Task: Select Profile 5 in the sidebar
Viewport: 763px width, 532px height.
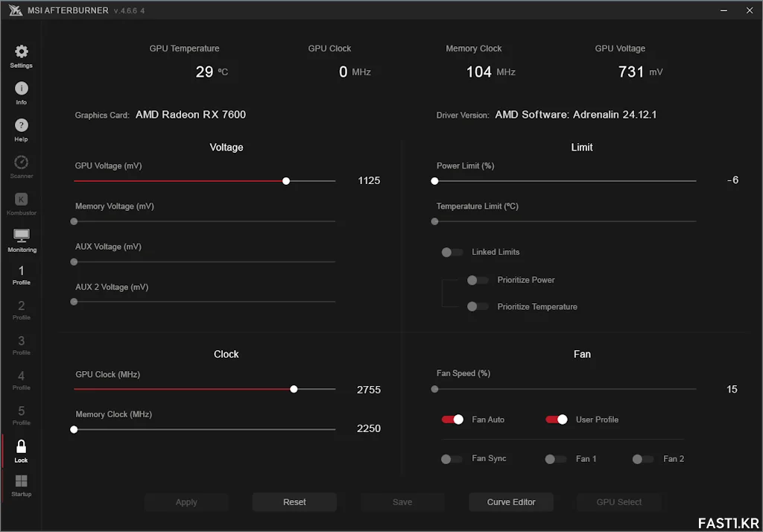Action: pos(21,415)
